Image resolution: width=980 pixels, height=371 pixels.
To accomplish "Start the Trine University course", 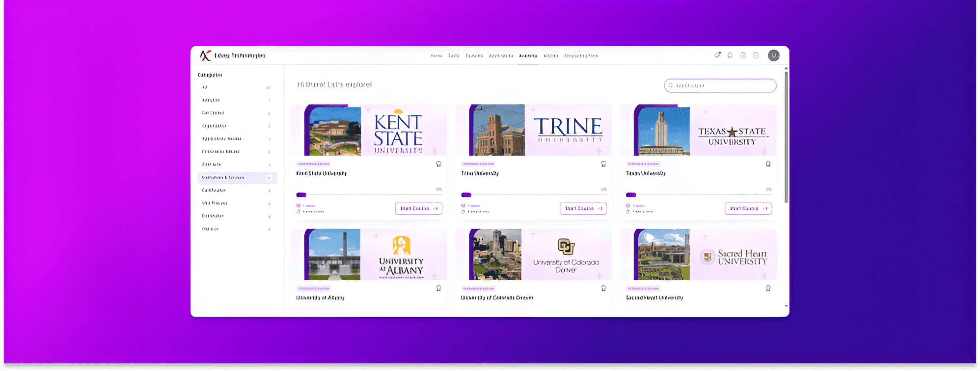I will (x=583, y=209).
